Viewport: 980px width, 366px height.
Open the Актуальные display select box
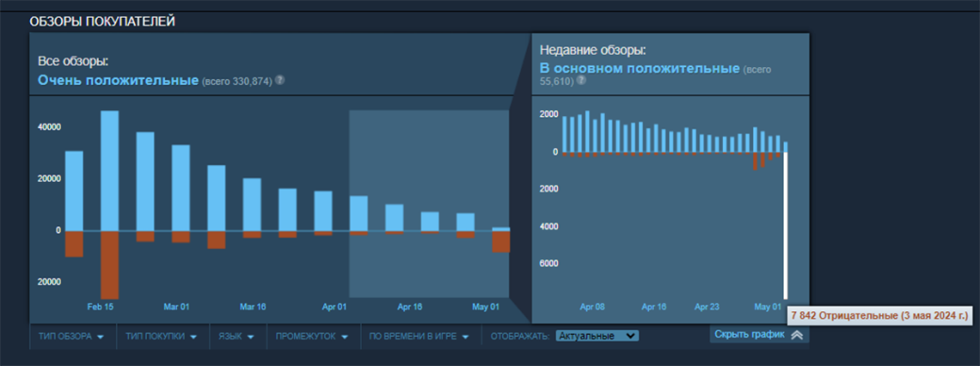click(596, 336)
